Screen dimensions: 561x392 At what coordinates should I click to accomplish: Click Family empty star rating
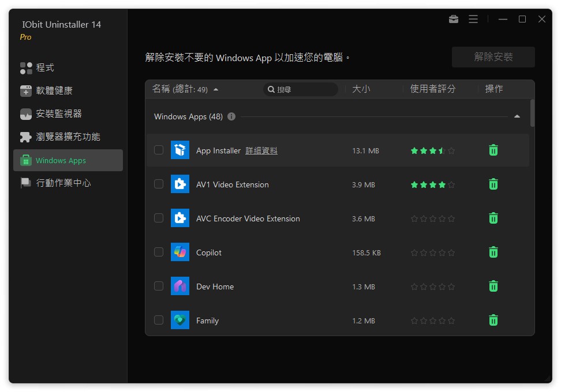[x=432, y=321]
